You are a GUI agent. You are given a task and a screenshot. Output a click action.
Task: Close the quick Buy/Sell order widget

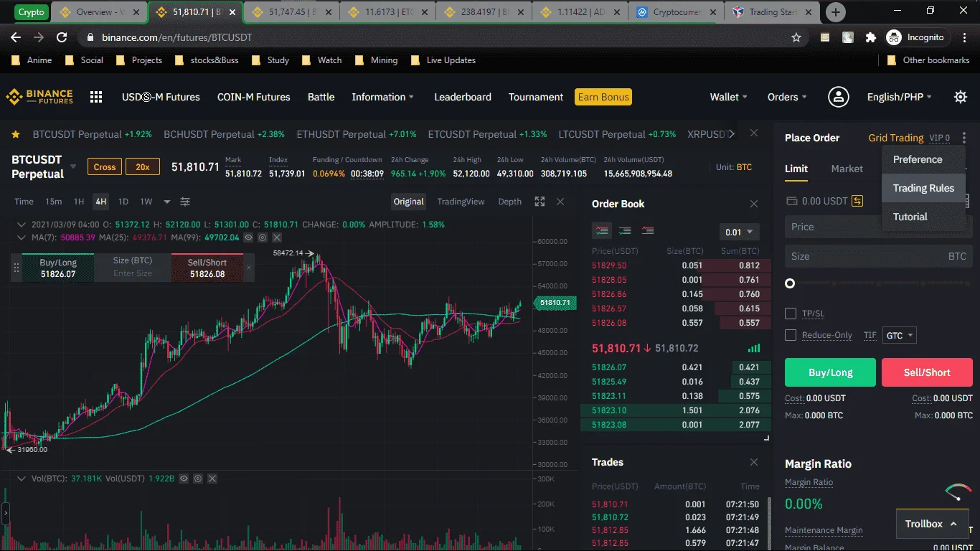coord(249,268)
